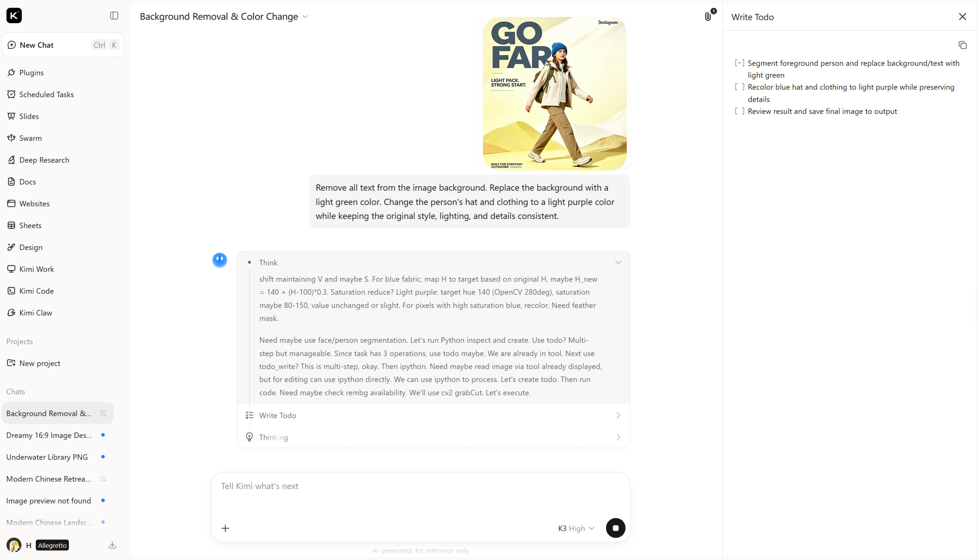Screen dimensions: 978x560
Task: Open the Image preview not found chat
Action: click(x=58, y=501)
